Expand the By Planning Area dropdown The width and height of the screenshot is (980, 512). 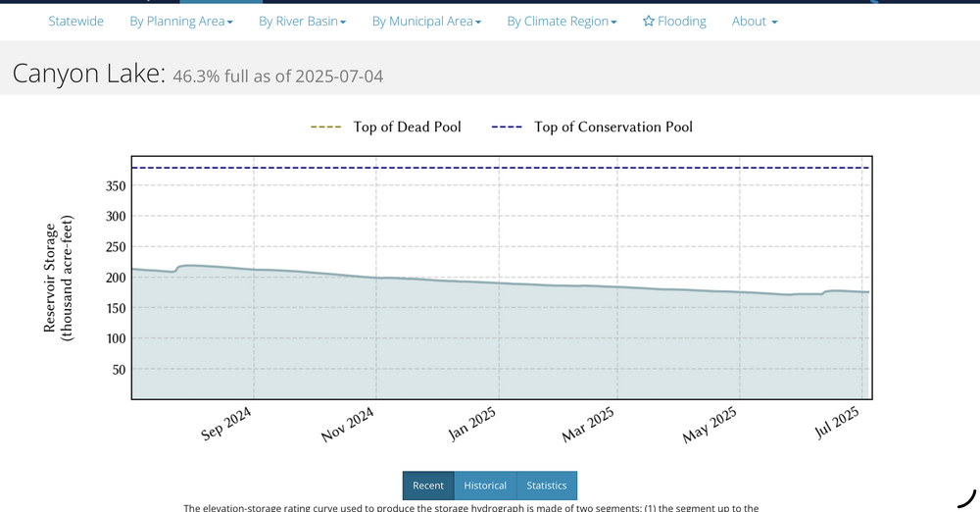pos(181,22)
